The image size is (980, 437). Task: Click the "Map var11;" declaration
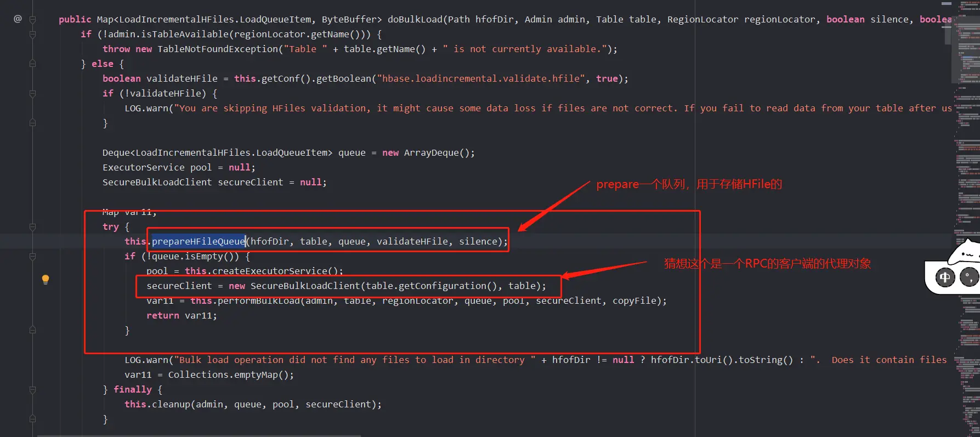[x=129, y=212]
